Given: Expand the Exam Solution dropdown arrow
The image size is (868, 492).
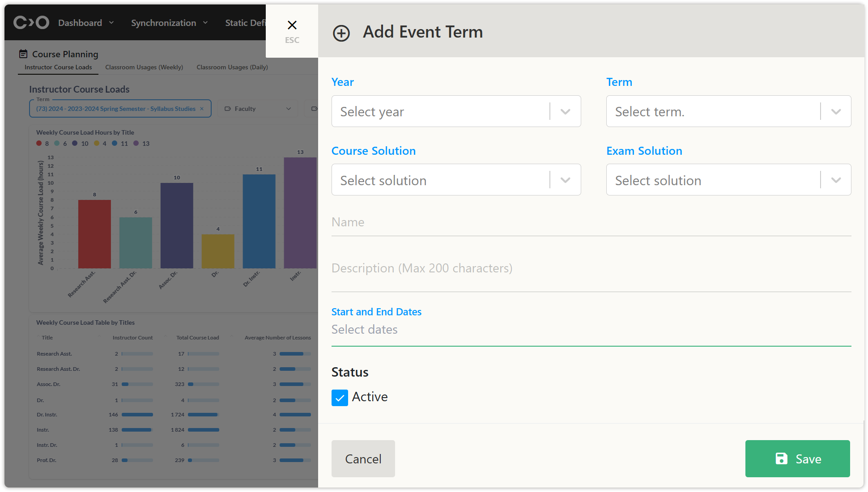Looking at the screenshot, I should click(x=835, y=180).
